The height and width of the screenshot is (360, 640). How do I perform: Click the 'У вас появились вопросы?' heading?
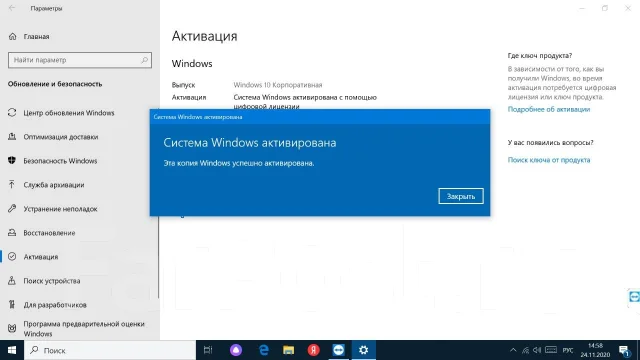click(x=550, y=142)
